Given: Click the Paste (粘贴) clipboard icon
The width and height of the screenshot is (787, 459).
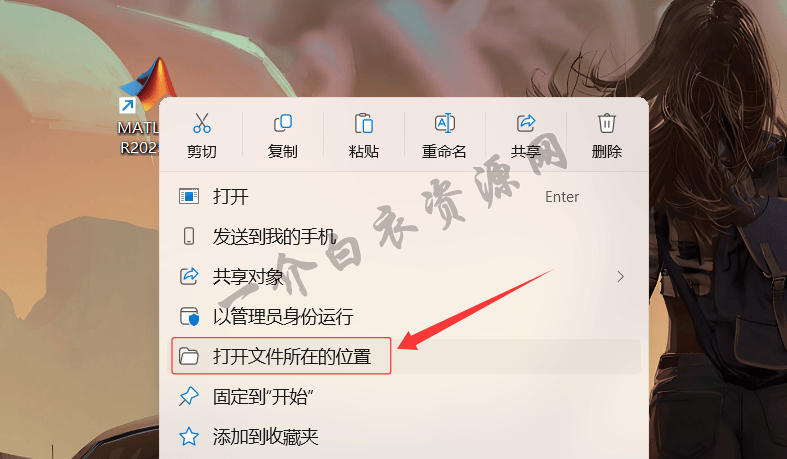Looking at the screenshot, I should point(363,123).
